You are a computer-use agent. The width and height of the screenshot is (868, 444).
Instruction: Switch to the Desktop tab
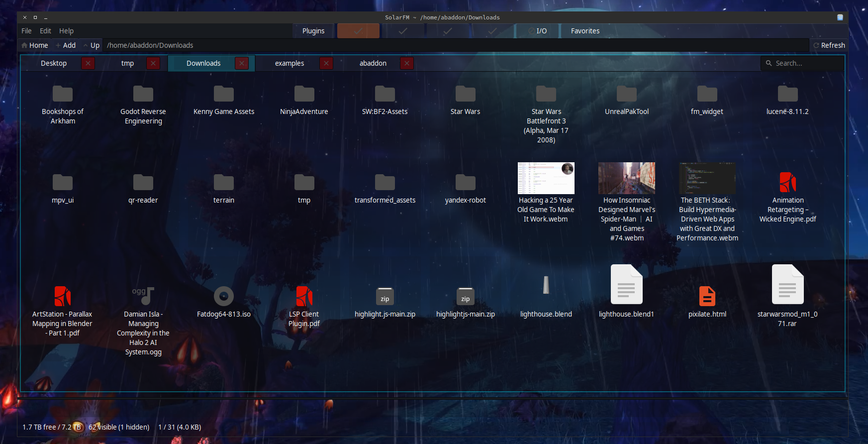click(54, 63)
